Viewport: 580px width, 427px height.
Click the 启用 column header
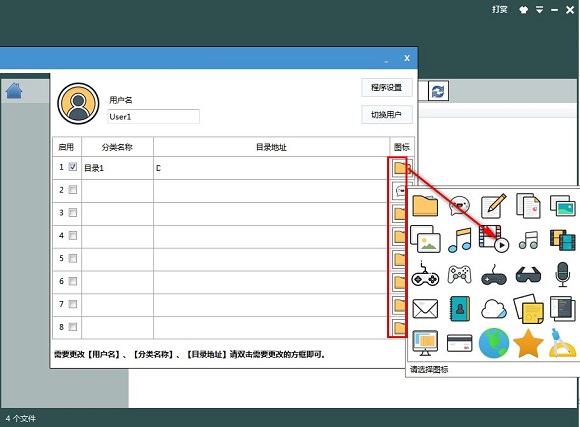click(67, 147)
